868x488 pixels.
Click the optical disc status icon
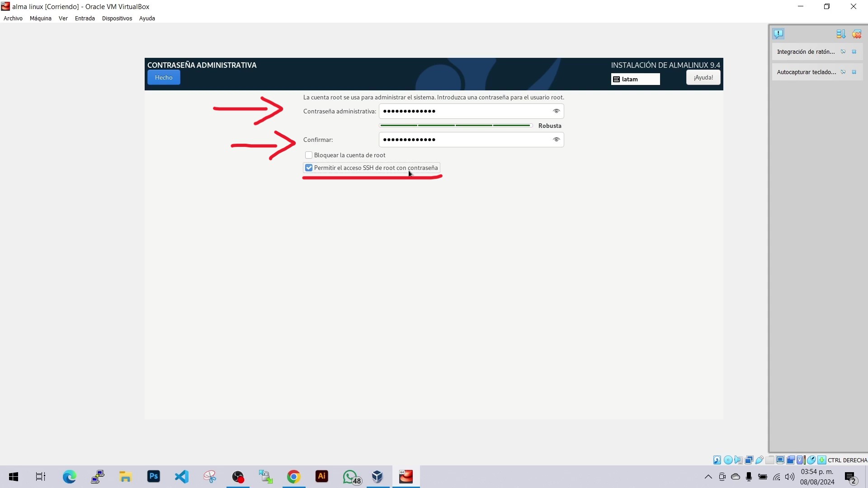click(x=728, y=460)
